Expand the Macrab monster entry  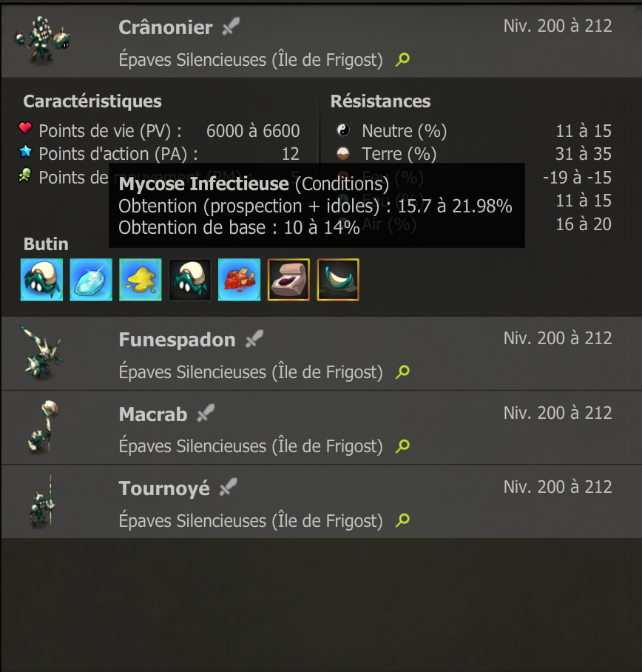point(321,428)
